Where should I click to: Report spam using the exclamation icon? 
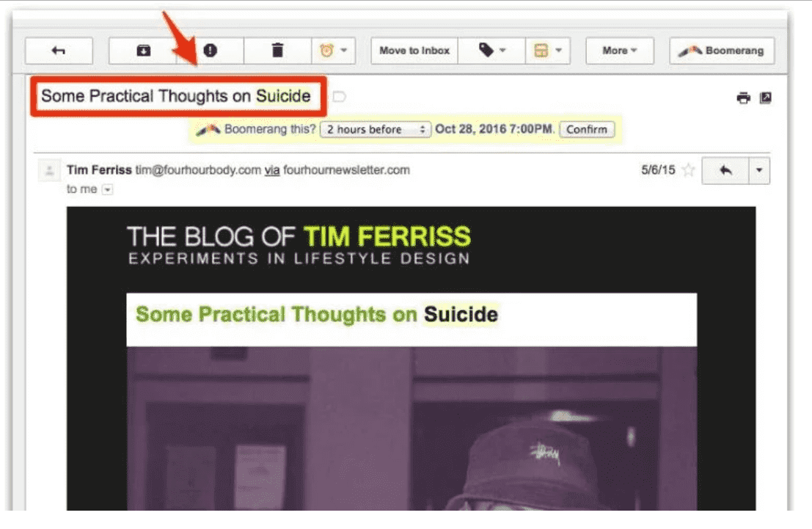pos(211,51)
